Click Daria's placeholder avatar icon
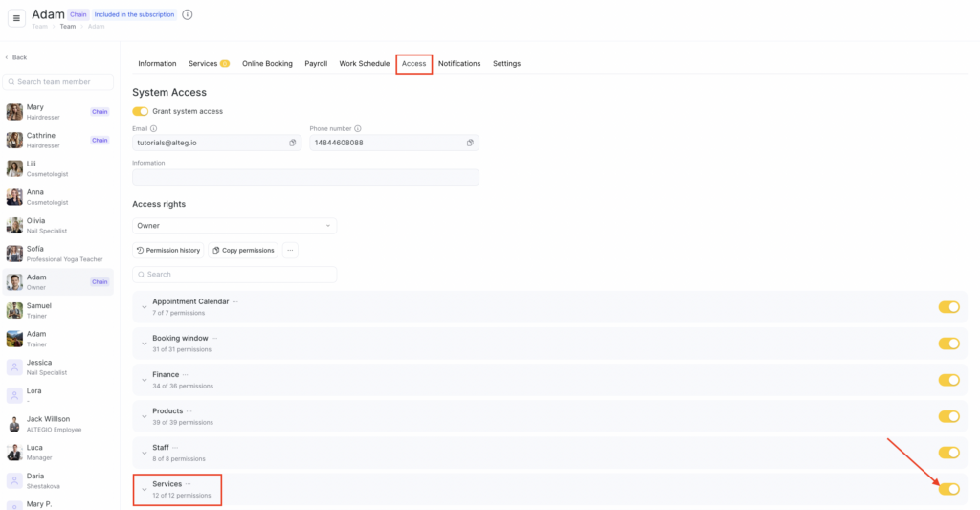Screen dimensions: 980x510 tap(14, 480)
